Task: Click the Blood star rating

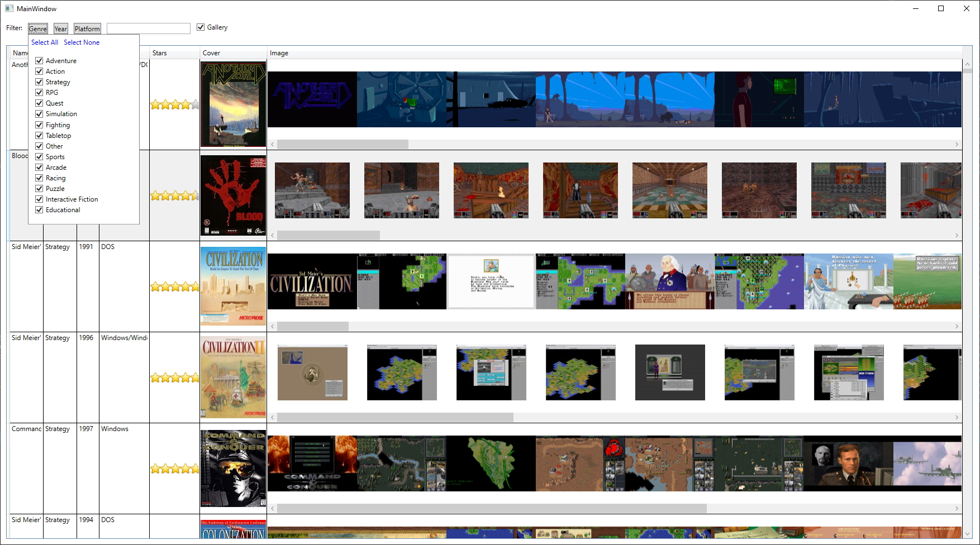Action: pyautogui.click(x=175, y=195)
